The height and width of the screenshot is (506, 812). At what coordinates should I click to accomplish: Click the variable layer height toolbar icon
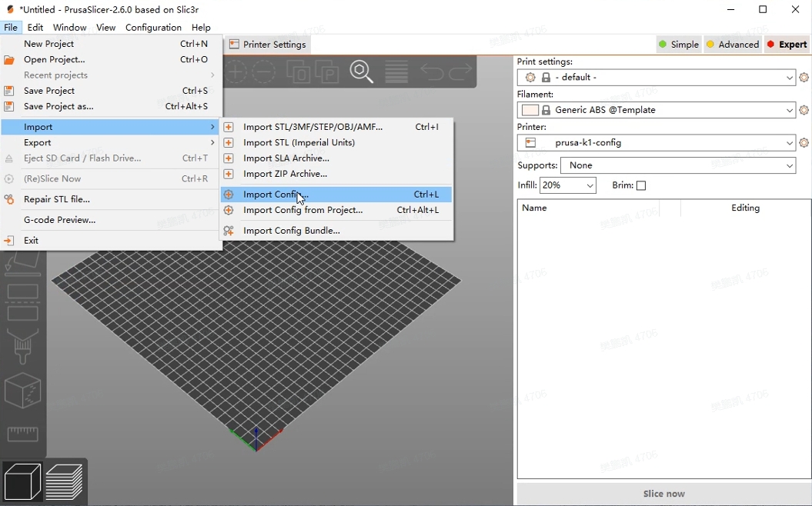pos(396,72)
